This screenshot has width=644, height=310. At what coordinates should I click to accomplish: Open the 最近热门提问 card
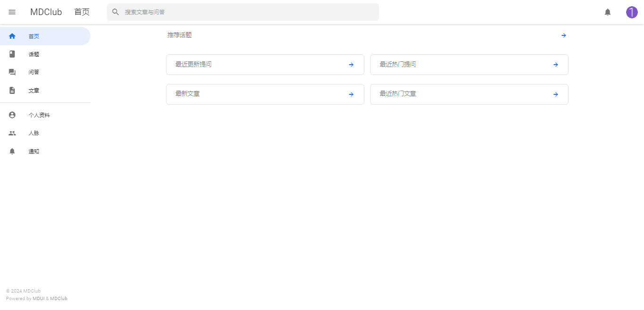pos(469,65)
